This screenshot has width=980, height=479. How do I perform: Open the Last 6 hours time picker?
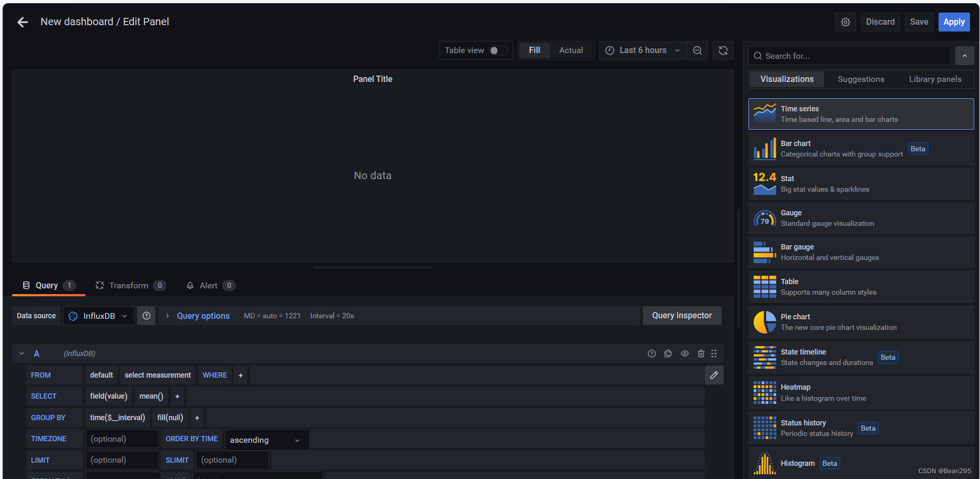[643, 50]
